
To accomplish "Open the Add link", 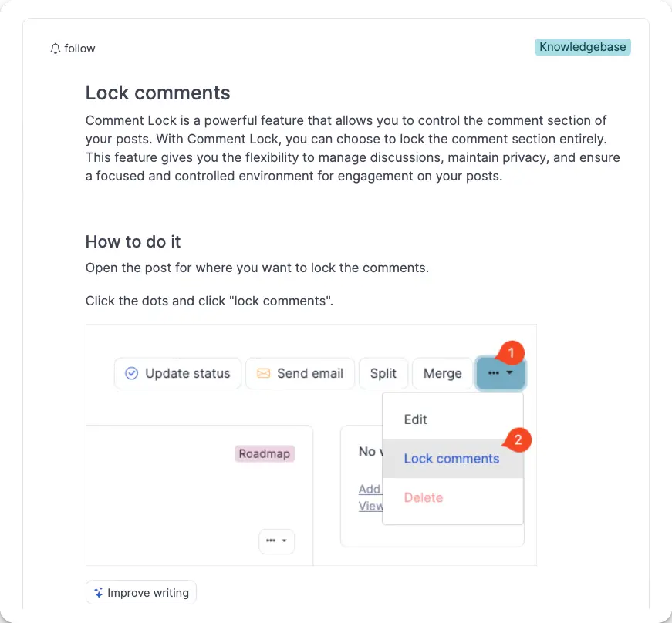I will (369, 489).
